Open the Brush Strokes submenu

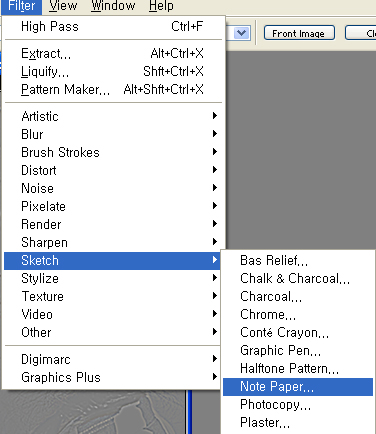tap(112, 152)
